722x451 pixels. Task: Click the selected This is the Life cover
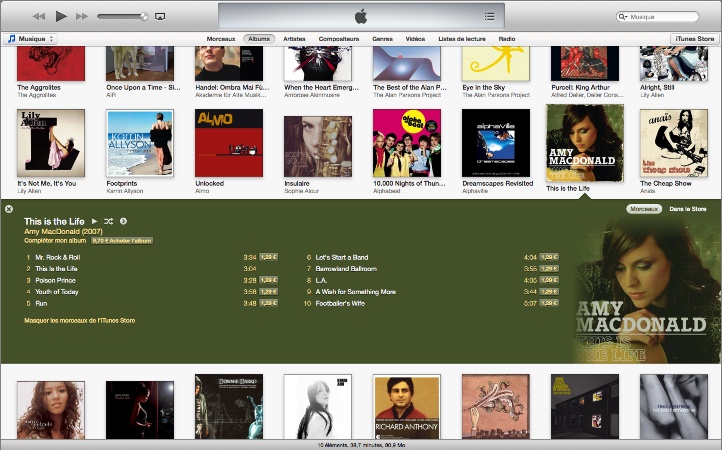coord(585,143)
